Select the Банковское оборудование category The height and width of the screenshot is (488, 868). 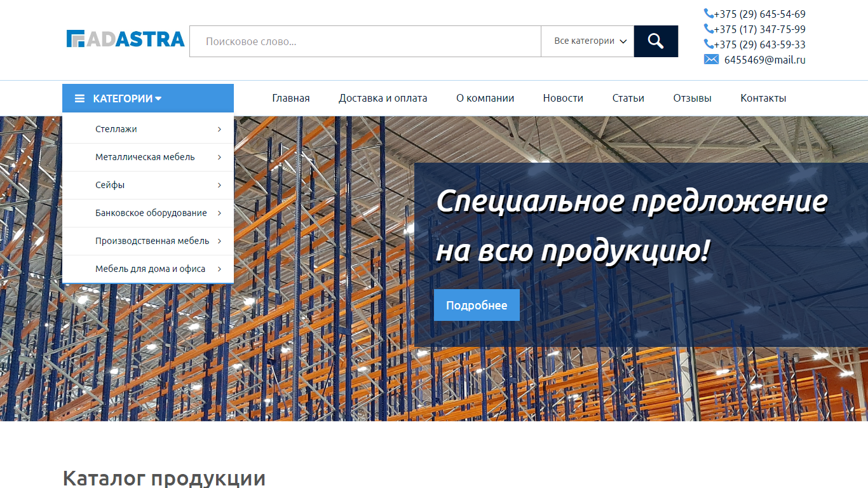pos(151,213)
